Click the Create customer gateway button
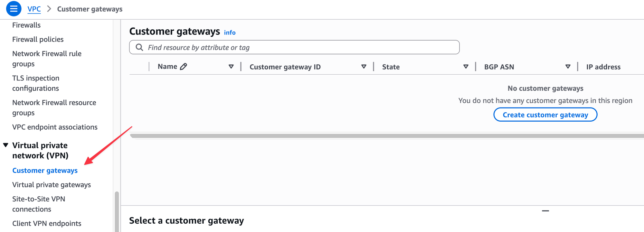The width and height of the screenshot is (644, 232). [545, 115]
